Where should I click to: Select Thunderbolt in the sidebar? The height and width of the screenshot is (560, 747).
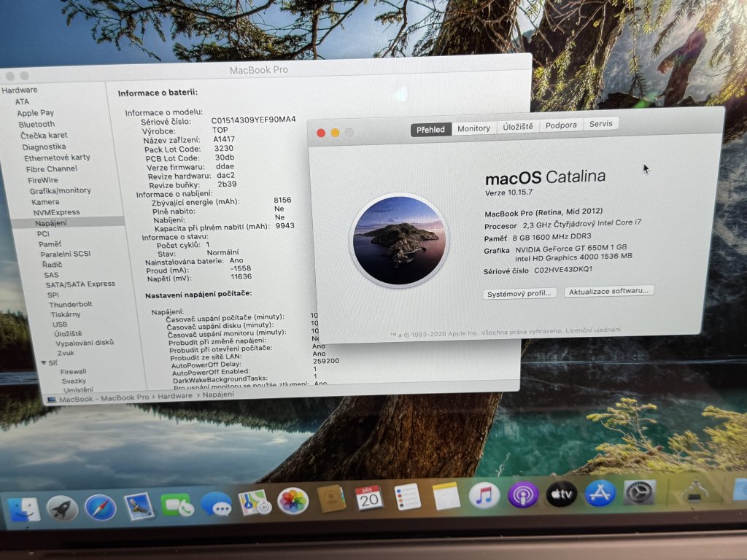[x=71, y=304]
